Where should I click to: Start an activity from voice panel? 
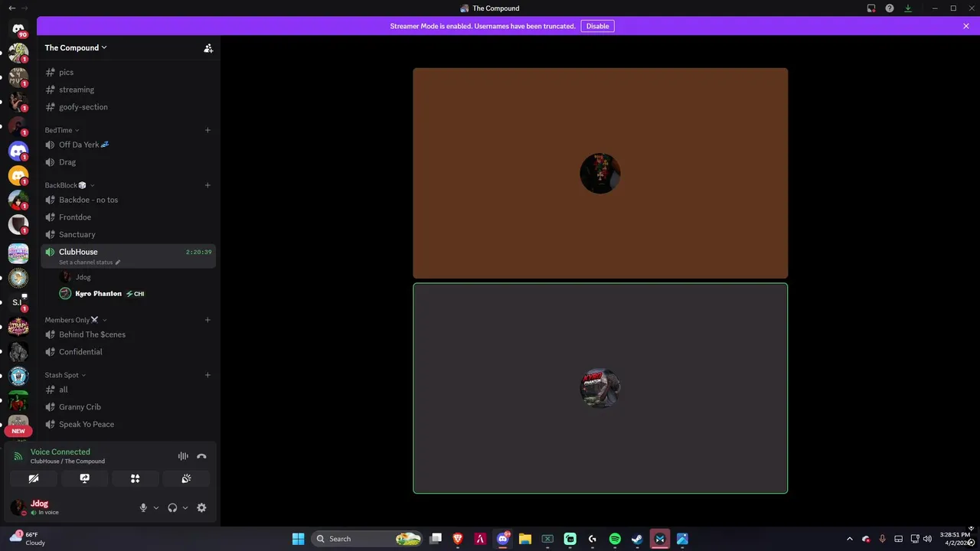pyautogui.click(x=135, y=478)
